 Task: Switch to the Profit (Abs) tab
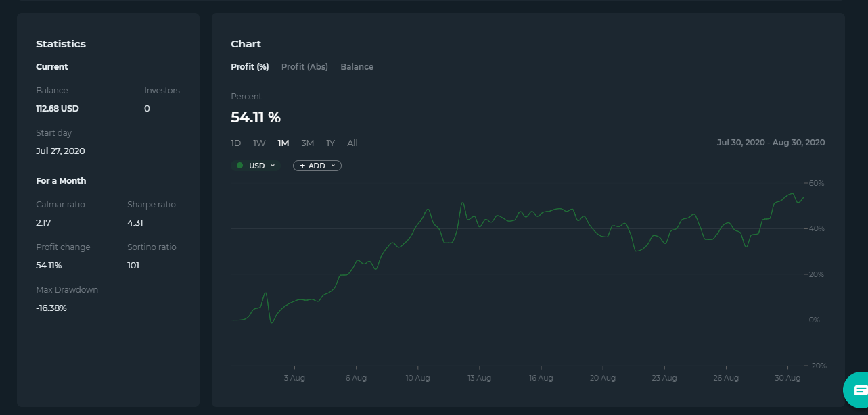(x=304, y=67)
